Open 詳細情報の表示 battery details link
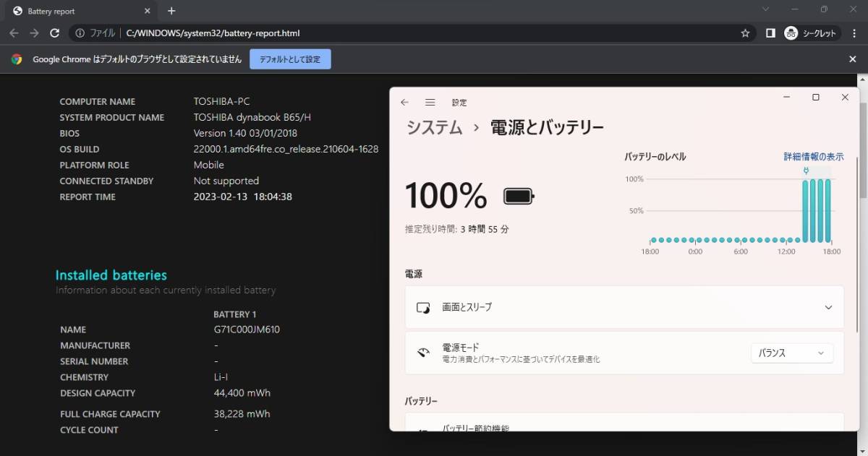The image size is (868, 456). tap(814, 157)
